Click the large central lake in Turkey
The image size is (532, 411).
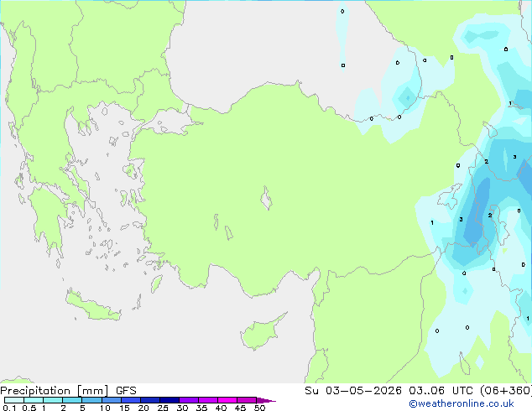pos(266,198)
